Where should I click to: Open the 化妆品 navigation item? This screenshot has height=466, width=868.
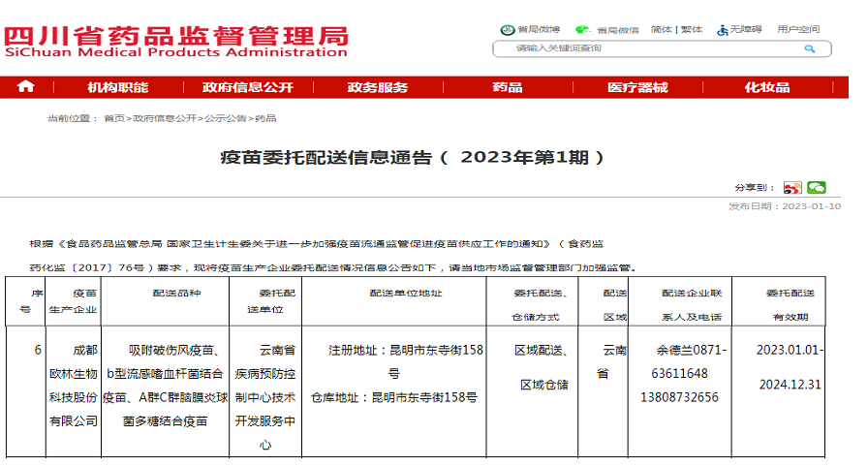pos(767,87)
